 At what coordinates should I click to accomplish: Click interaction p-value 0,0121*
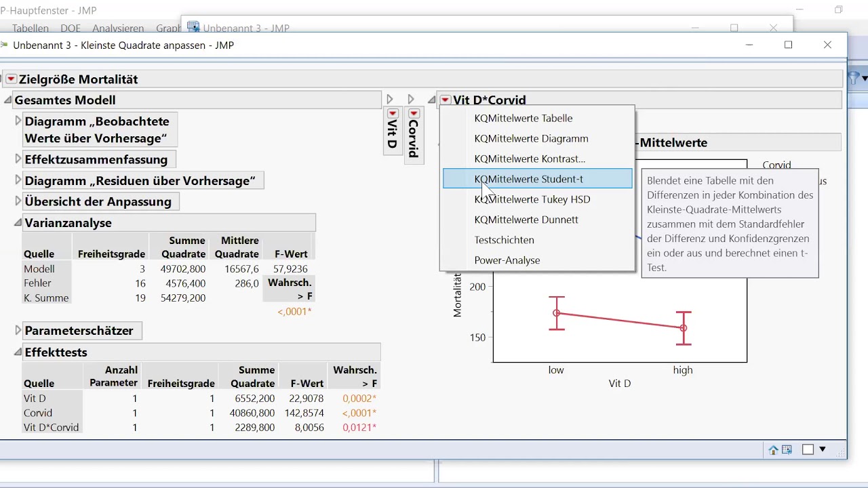tap(359, 428)
